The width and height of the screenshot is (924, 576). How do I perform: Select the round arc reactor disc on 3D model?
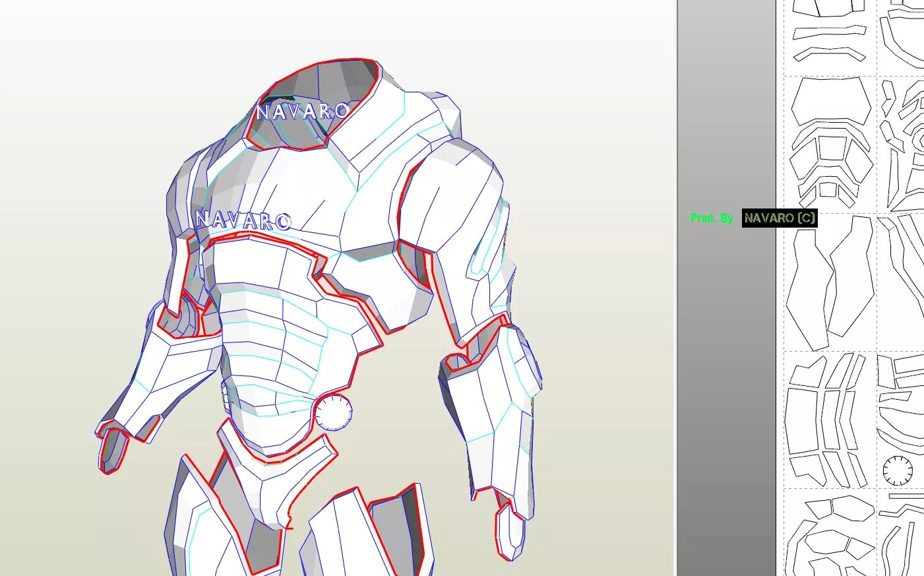pyautogui.click(x=333, y=412)
